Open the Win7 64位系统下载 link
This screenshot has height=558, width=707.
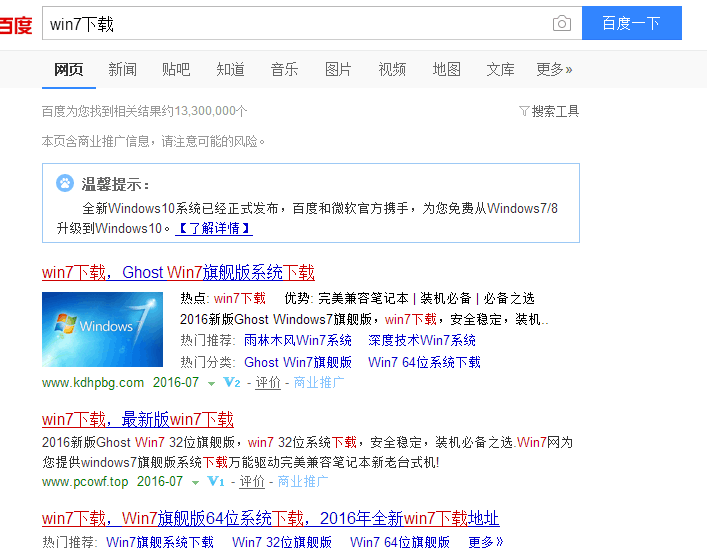pos(424,362)
